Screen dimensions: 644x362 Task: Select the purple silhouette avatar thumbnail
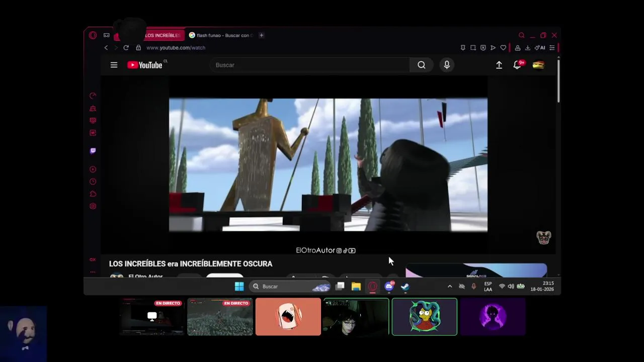[493, 317]
